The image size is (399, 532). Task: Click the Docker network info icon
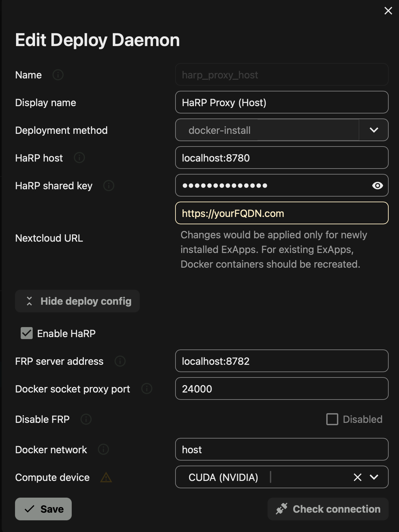(x=103, y=450)
